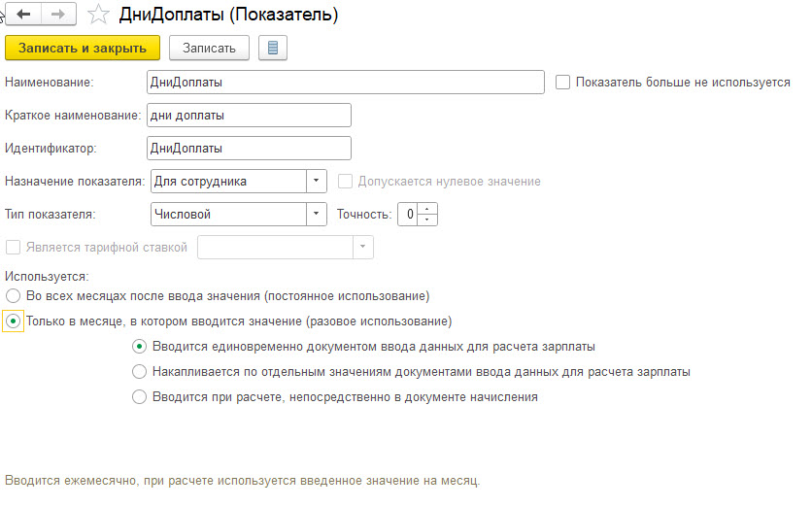Go forward with the right arrow button
Image resolution: width=812 pixels, height=507 pixels.
(x=58, y=14)
